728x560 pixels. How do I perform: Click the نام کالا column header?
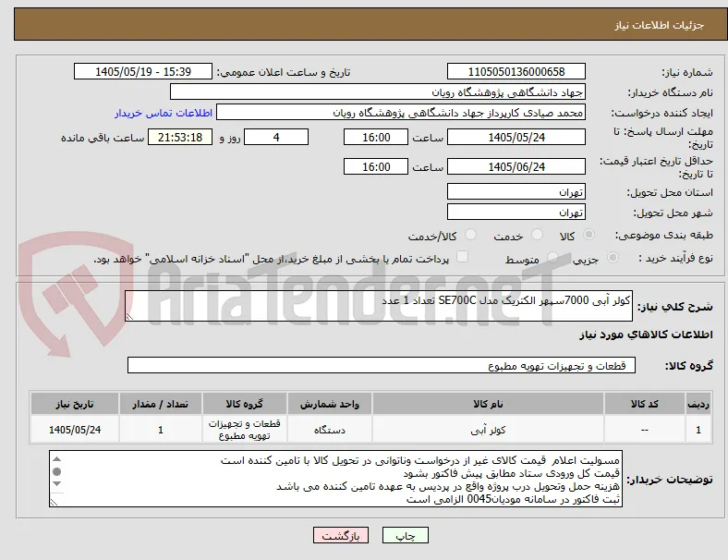488,404
